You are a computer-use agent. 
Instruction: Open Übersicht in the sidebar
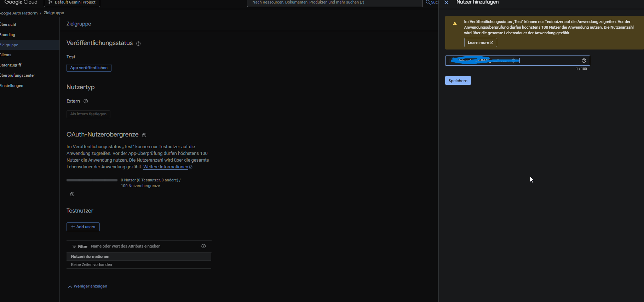coord(8,24)
